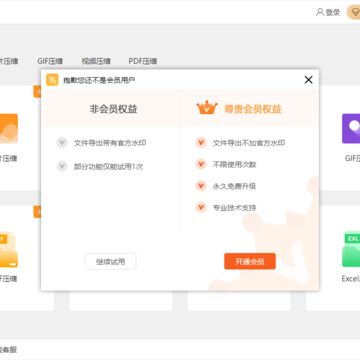Viewport: 360px width, 360px height.
Task: Click text 部分功能仅能试用1次
Action: pos(108,167)
